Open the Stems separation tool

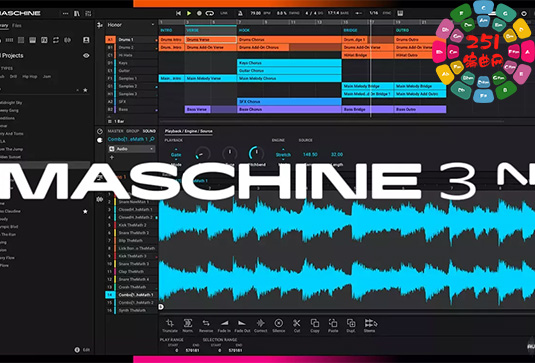pyautogui.click(x=370, y=325)
